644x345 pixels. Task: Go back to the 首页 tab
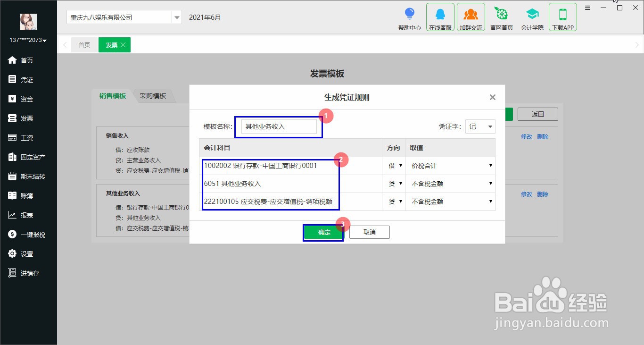(x=84, y=45)
